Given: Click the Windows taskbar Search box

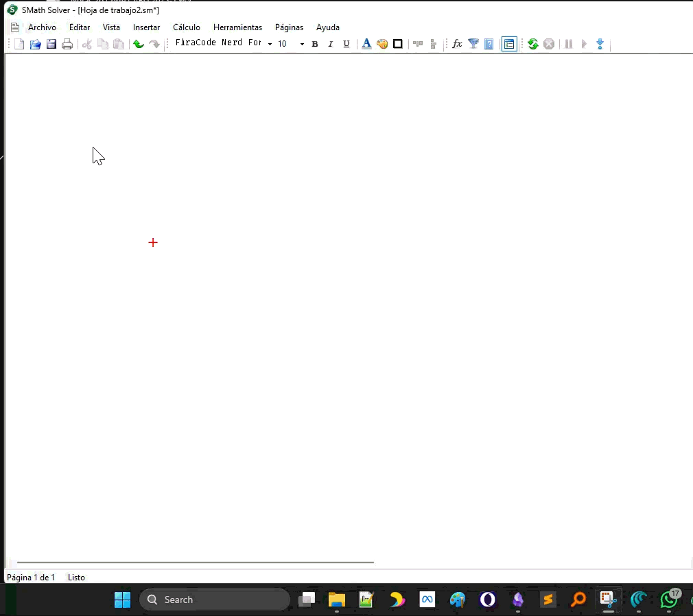Looking at the screenshot, I should click(x=215, y=600).
